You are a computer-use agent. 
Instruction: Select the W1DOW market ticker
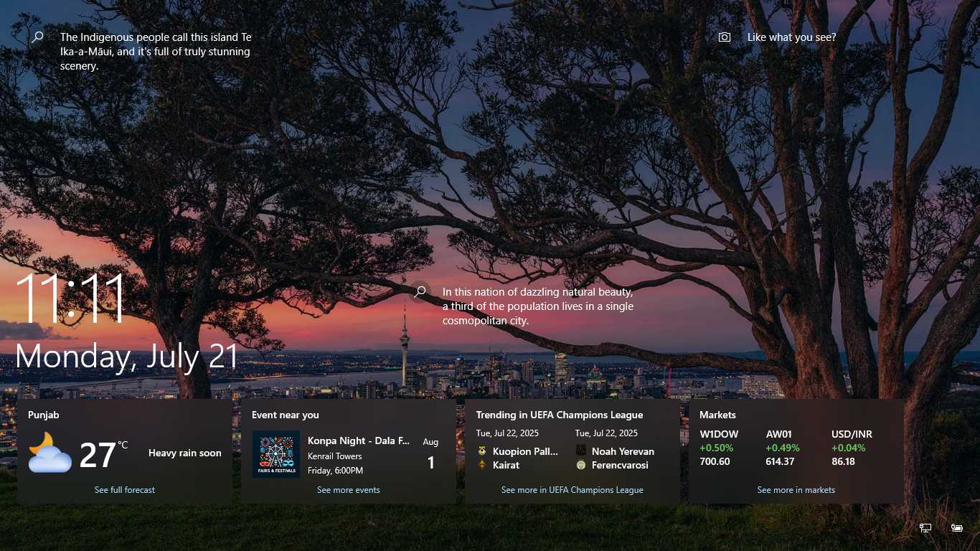[x=719, y=434]
